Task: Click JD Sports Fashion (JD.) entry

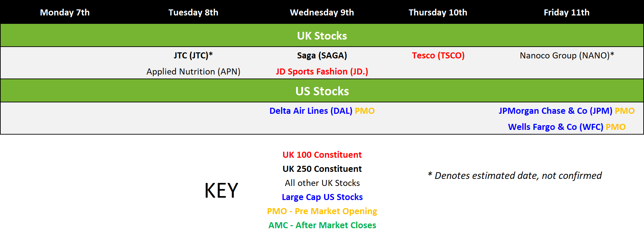Action: (x=322, y=71)
